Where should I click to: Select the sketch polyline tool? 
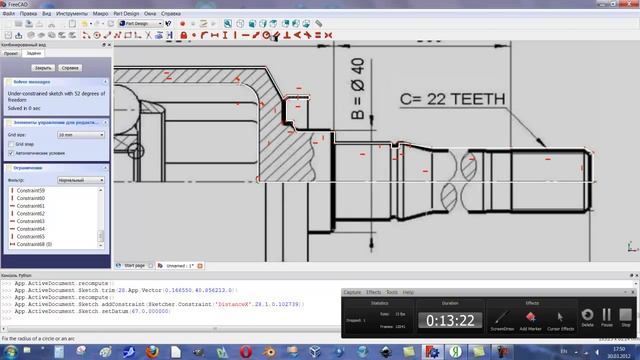118,36
